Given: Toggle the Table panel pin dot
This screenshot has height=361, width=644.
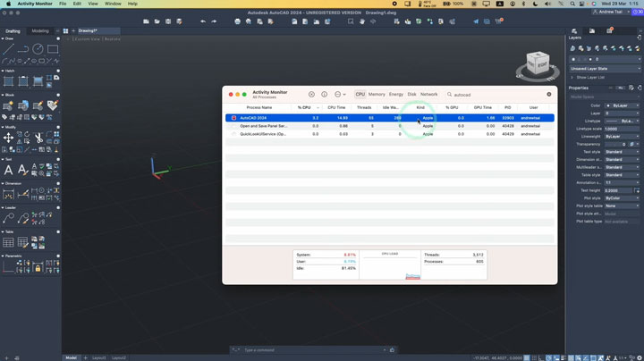Looking at the screenshot, I should point(58,231).
